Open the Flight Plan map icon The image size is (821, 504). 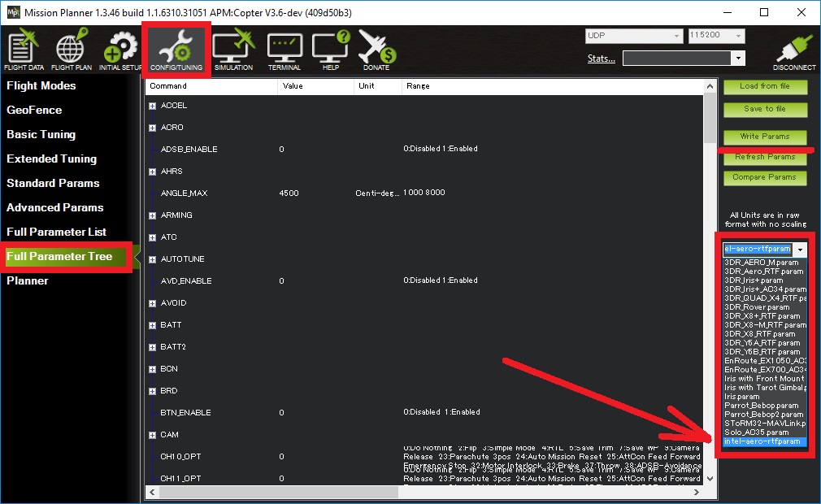pos(71,50)
